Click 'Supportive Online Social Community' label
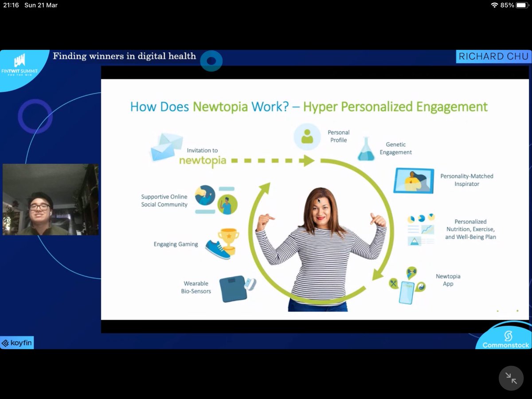Viewport: 532px width, 399px height. click(164, 200)
